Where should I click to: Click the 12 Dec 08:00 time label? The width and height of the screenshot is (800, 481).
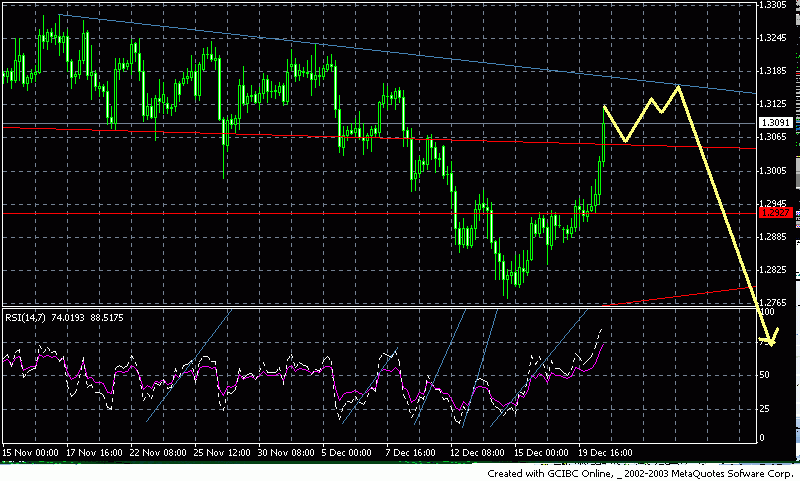coord(478,452)
